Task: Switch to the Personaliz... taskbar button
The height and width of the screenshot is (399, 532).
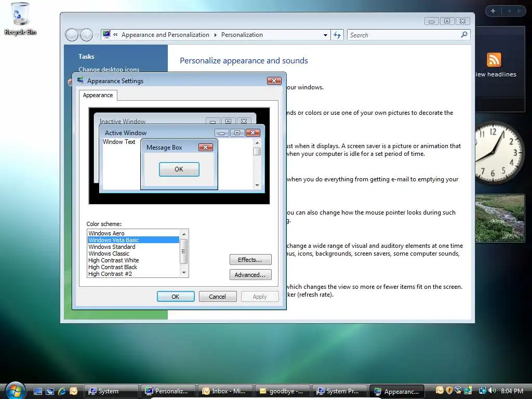Action: (x=168, y=391)
